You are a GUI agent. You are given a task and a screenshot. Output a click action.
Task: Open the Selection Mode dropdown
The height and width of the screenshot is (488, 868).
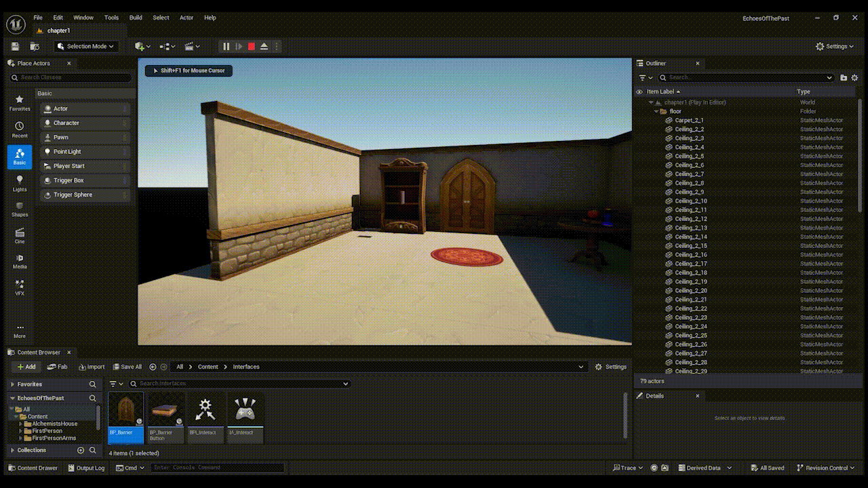point(86,46)
